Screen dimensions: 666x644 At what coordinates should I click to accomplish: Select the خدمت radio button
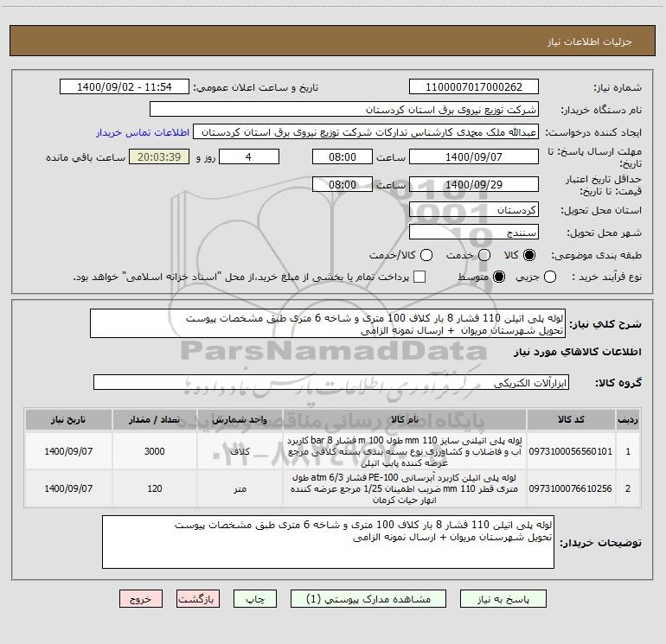[x=484, y=255]
